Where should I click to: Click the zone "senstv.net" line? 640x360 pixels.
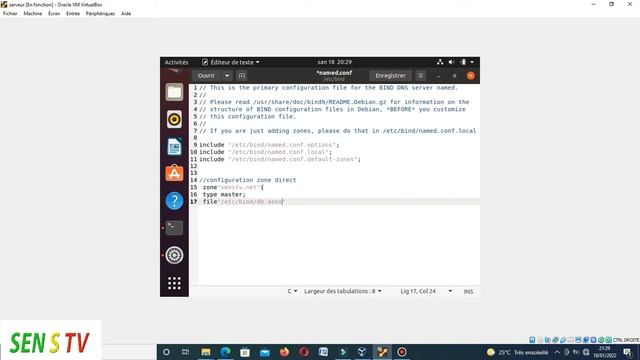233,187
